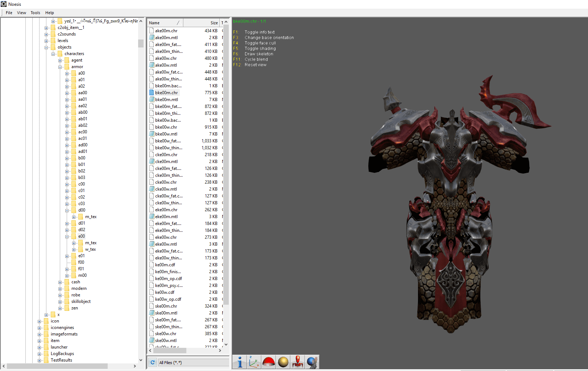Click the c2sounds folder icon
Image resolution: width=588 pixels, height=371 pixels.
[x=53, y=34]
